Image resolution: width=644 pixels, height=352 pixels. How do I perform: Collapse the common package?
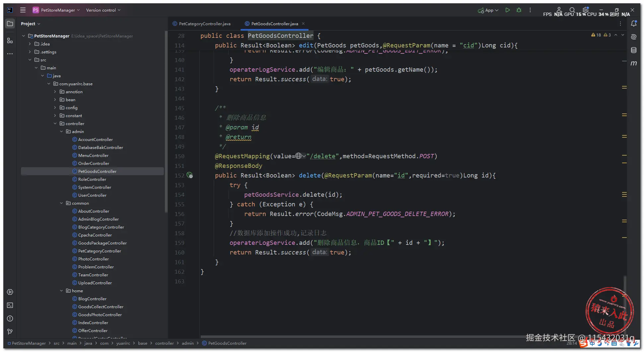coord(61,203)
